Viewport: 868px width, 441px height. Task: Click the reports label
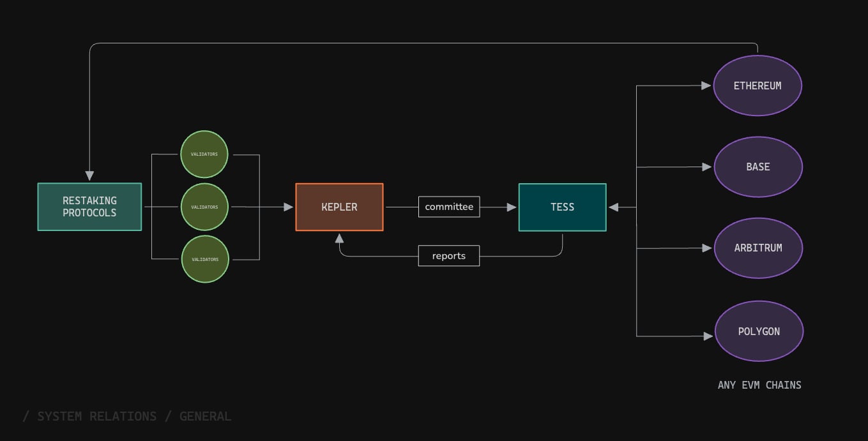(x=449, y=256)
